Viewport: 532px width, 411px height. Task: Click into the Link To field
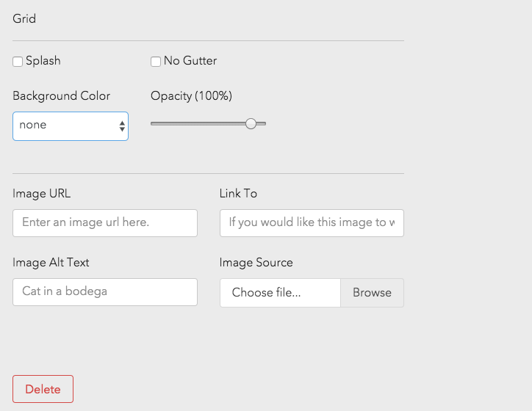[312, 223]
